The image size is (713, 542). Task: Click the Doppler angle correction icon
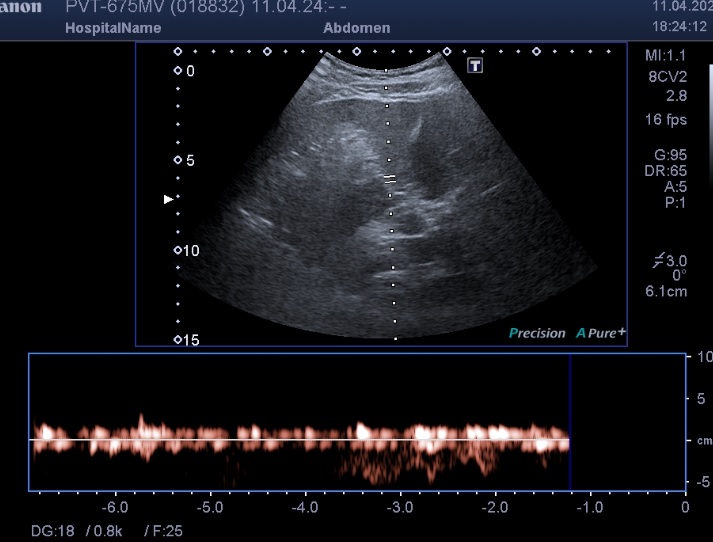point(657,261)
